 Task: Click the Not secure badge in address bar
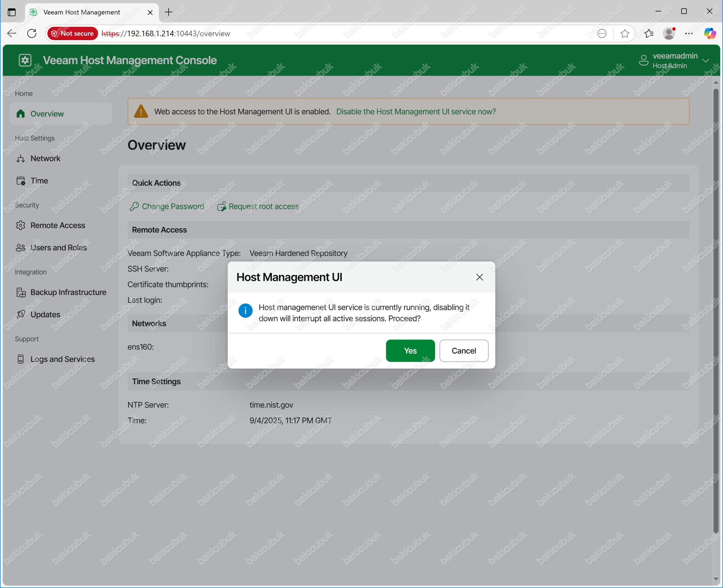72,34
